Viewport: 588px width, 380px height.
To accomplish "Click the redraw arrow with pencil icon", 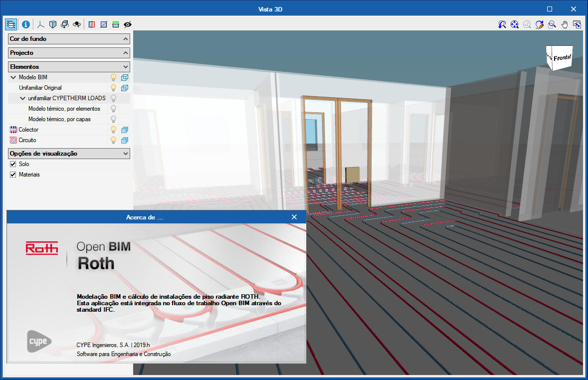I will (x=540, y=24).
